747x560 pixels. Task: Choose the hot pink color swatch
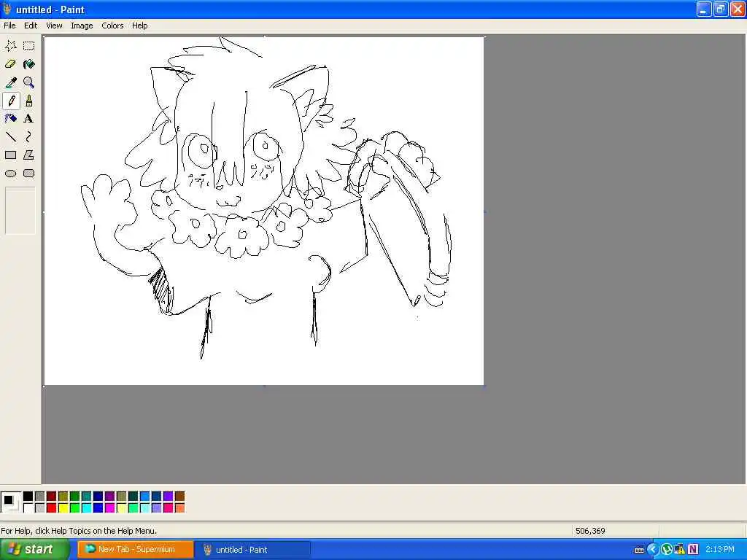169,508
